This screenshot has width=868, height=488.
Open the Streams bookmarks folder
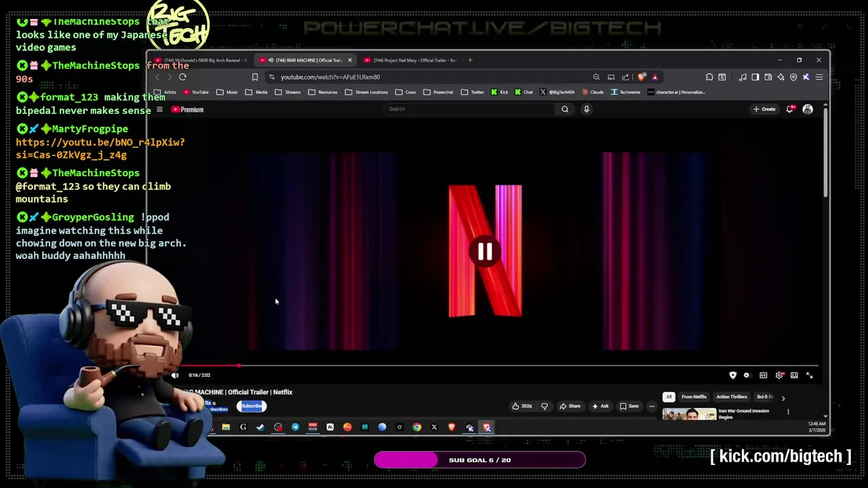[288, 92]
